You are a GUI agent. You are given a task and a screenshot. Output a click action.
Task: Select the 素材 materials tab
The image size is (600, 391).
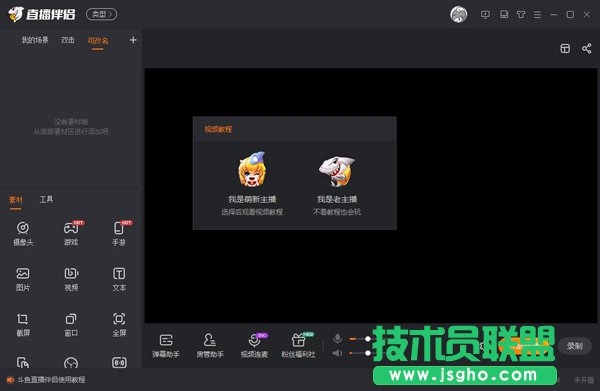pyautogui.click(x=16, y=200)
